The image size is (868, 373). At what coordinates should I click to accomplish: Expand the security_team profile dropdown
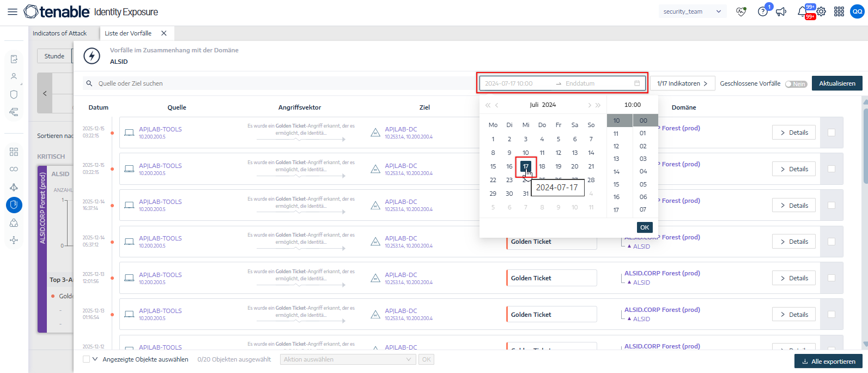(x=692, y=11)
